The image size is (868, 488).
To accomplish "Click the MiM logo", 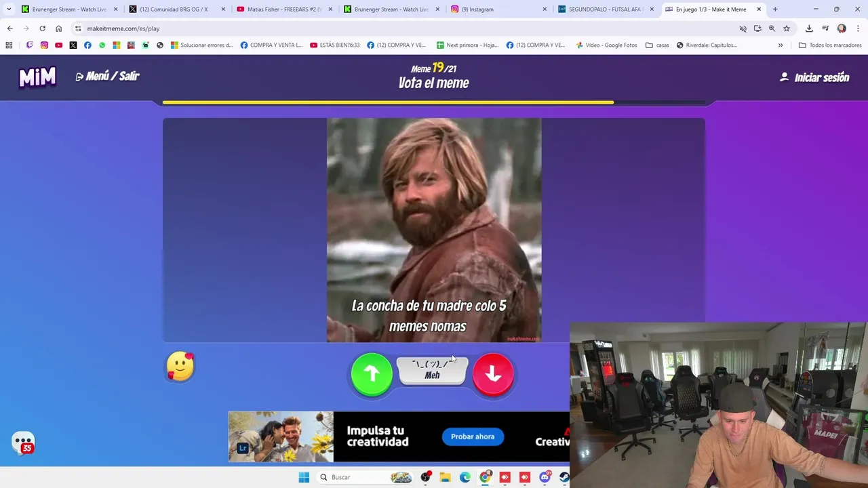I will tap(37, 77).
